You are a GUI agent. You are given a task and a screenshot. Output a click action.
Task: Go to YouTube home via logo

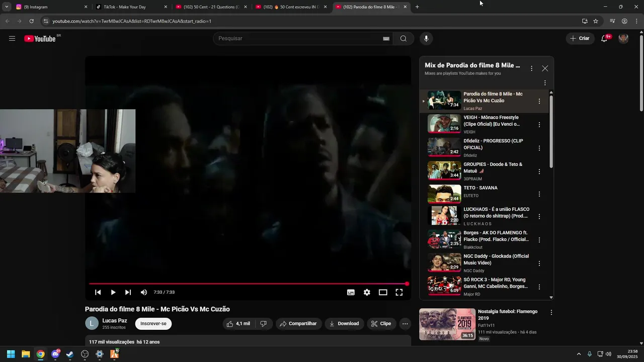coord(40,39)
